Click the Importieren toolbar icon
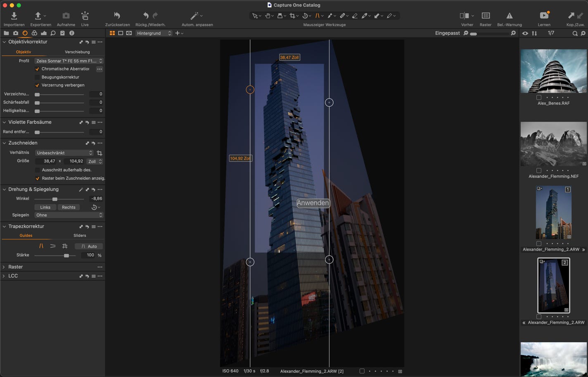This screenshot has width=588, height=377. coord(14,16)
